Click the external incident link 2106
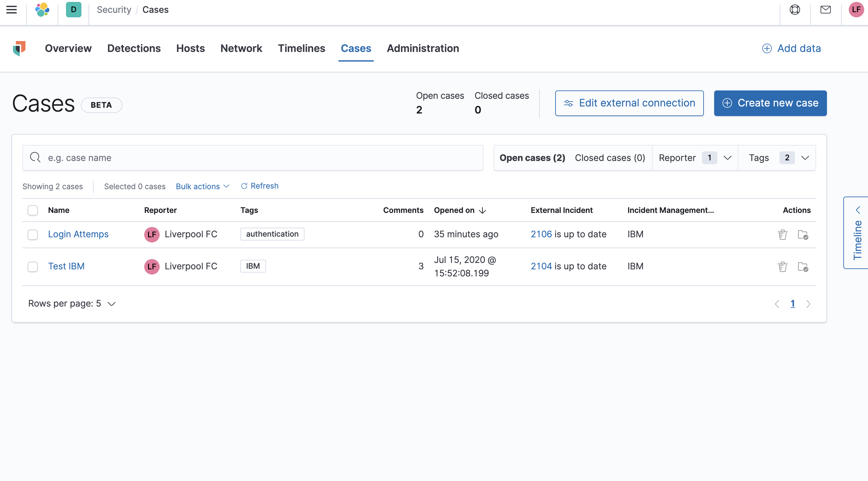This screenshot has height=481, width=868. coord(540,233)
